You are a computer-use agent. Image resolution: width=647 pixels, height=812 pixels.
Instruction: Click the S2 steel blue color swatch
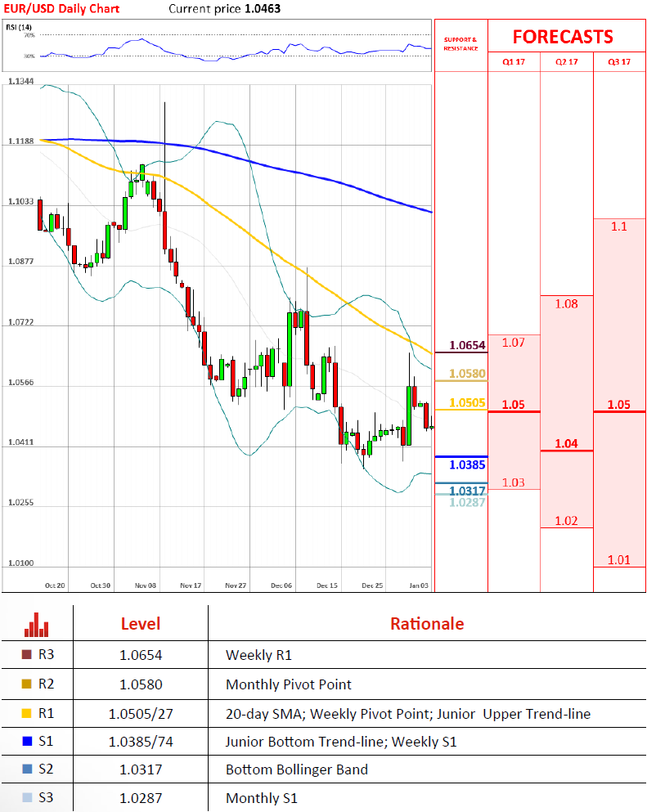click(28, 769)
